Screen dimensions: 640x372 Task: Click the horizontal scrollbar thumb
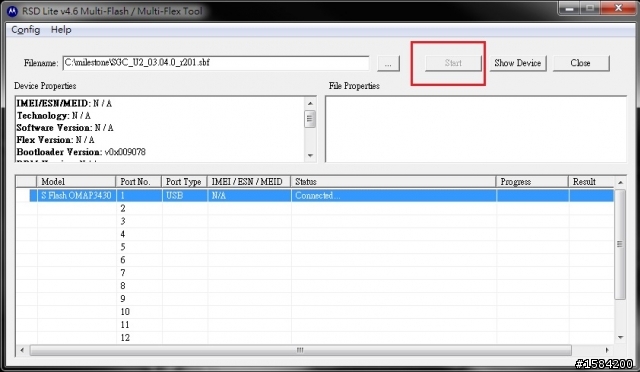coord(300,350)
